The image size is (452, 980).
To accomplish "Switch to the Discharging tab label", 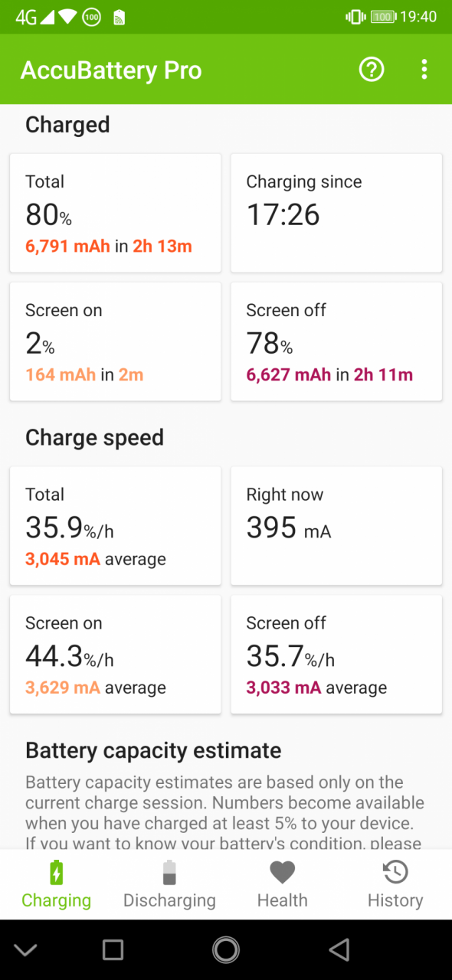I will coord(169,900).
